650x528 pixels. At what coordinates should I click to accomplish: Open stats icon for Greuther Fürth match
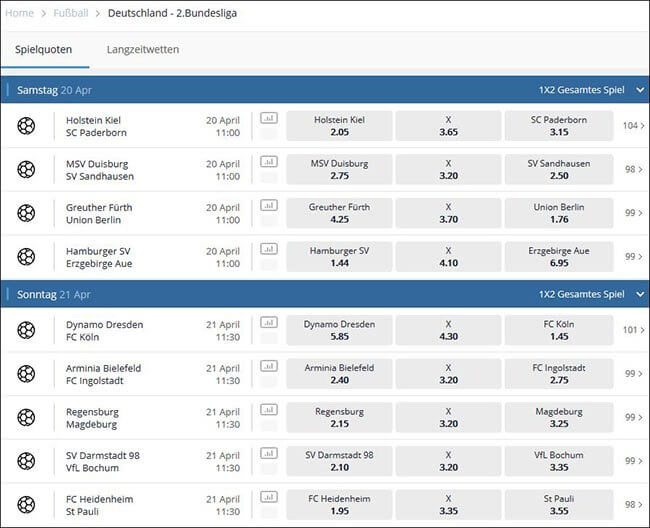pos(269,205)
